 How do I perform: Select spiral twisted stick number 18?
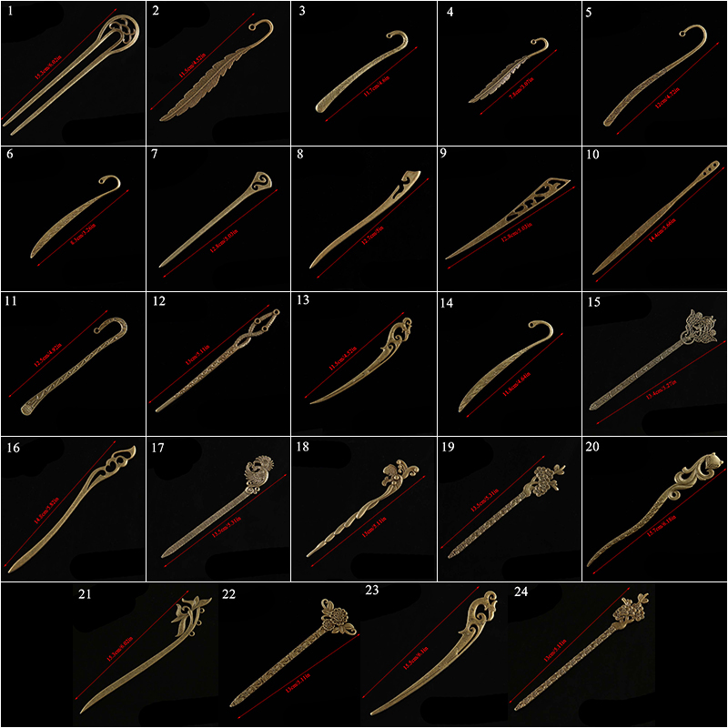pos(363,509)
